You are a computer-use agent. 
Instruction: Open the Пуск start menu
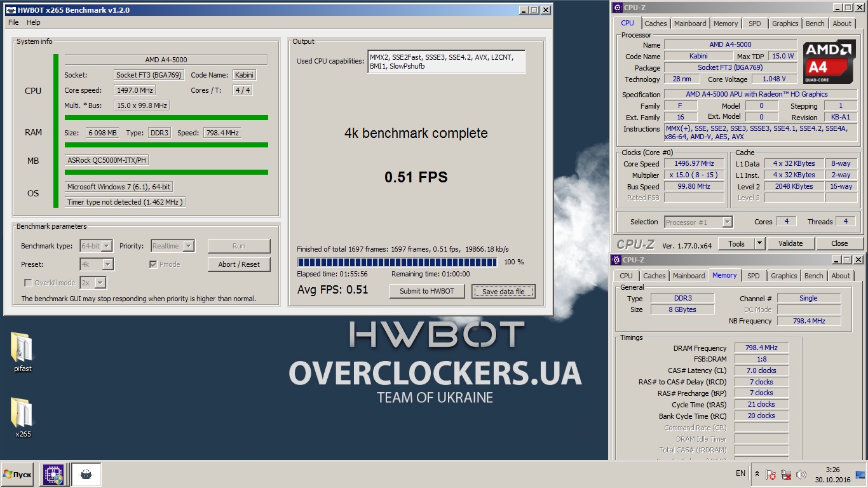click(x=18, y=475)
